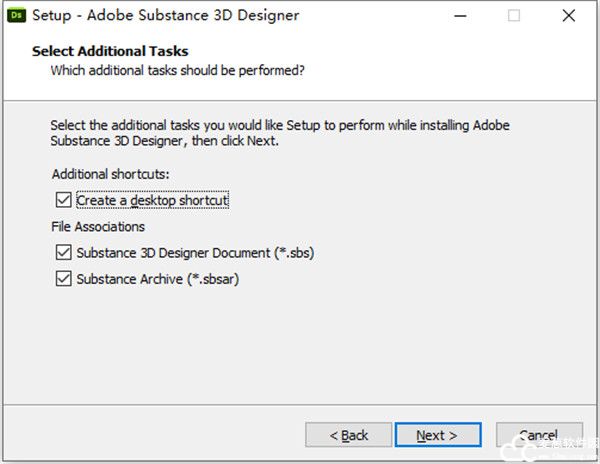Click the "File Associations" group label
Viewport: 600px width, 464px height.
(98, 227)
